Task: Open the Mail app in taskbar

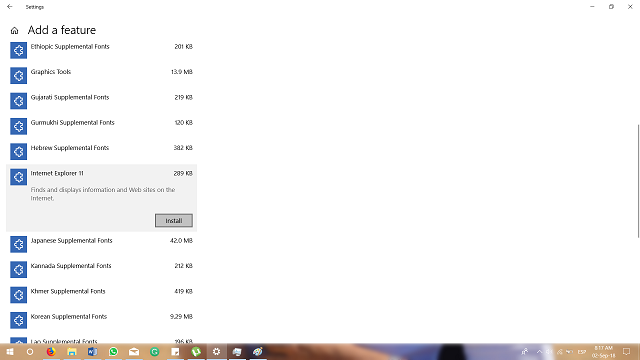Action: [134, 352]
